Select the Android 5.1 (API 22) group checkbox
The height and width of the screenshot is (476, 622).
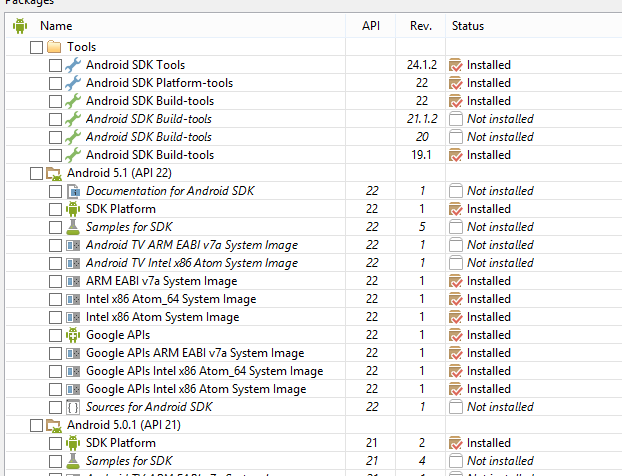[x=37, y=173]
